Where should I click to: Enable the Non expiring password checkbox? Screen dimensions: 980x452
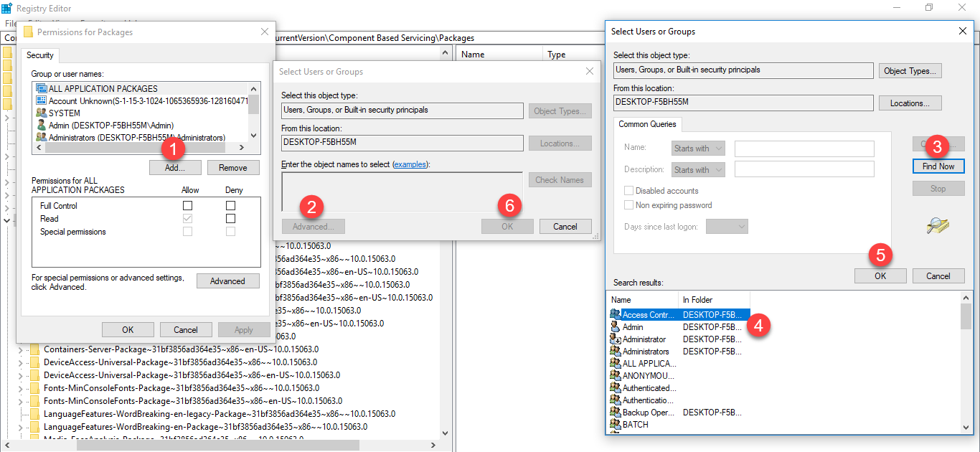pos(629,205)
